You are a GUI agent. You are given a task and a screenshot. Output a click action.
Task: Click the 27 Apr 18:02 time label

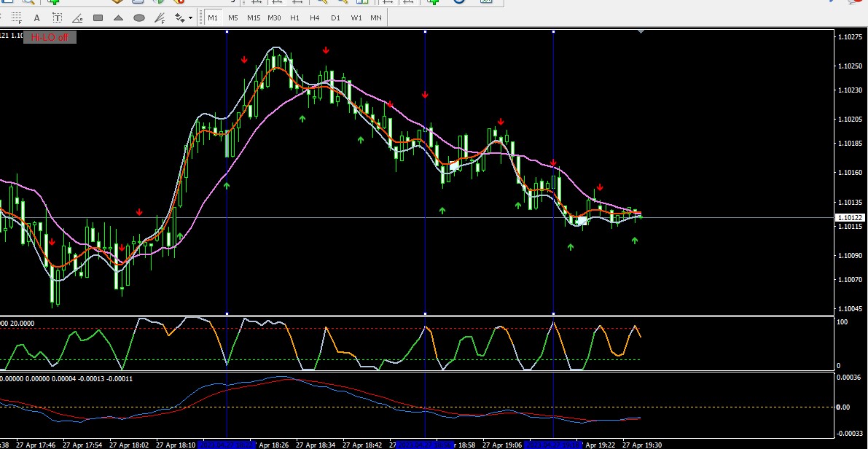129,445
